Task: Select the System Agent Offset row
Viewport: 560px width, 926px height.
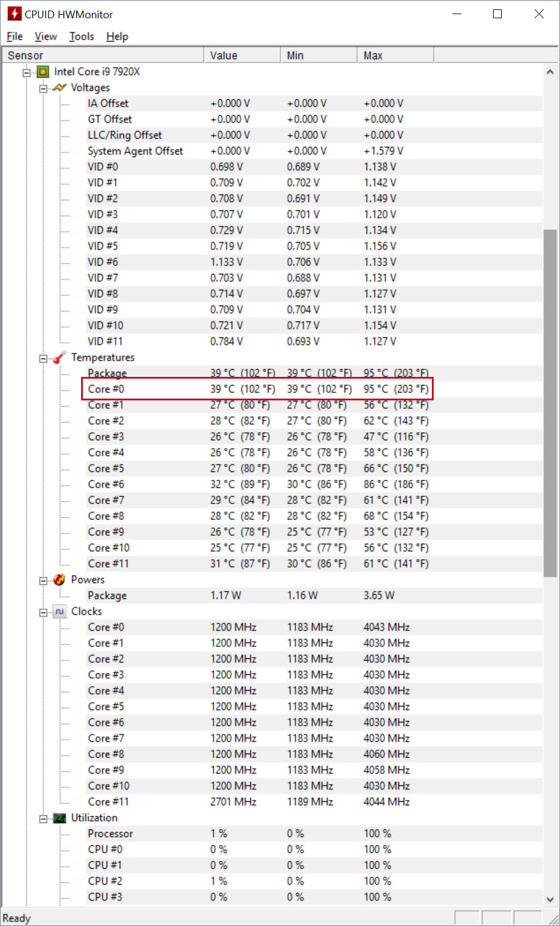Action: (x=314, y=151)
